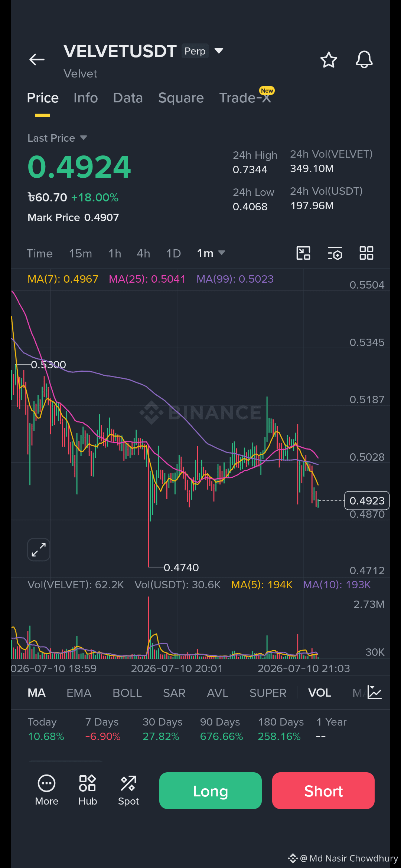Tap the 180 Days 258.16% performance
Screen dimensions: 401x868
tap(281, 729)
